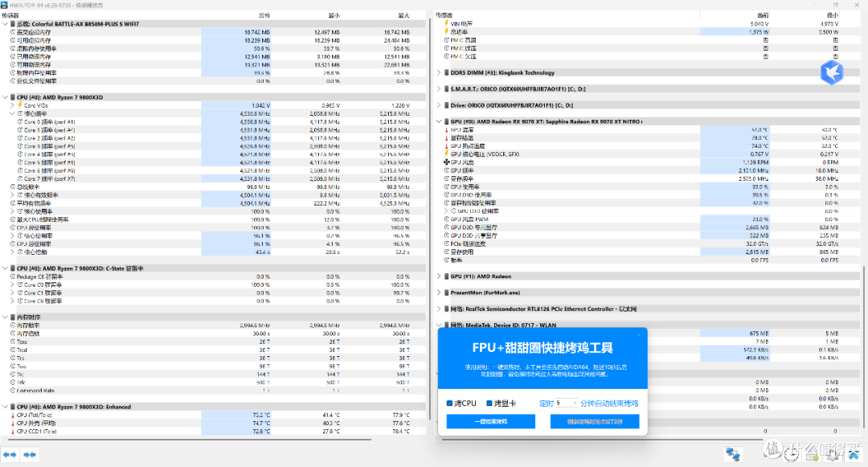Click the blue bird floating widget icon
868x467 pixels.
click(x=832, y=73)
